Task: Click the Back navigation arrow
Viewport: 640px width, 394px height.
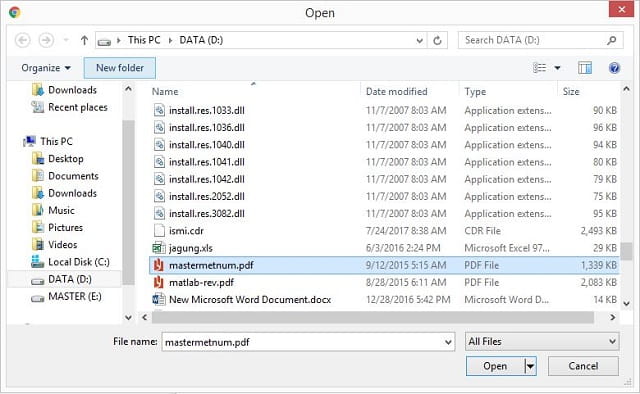Action: click(x=22, y=40)
